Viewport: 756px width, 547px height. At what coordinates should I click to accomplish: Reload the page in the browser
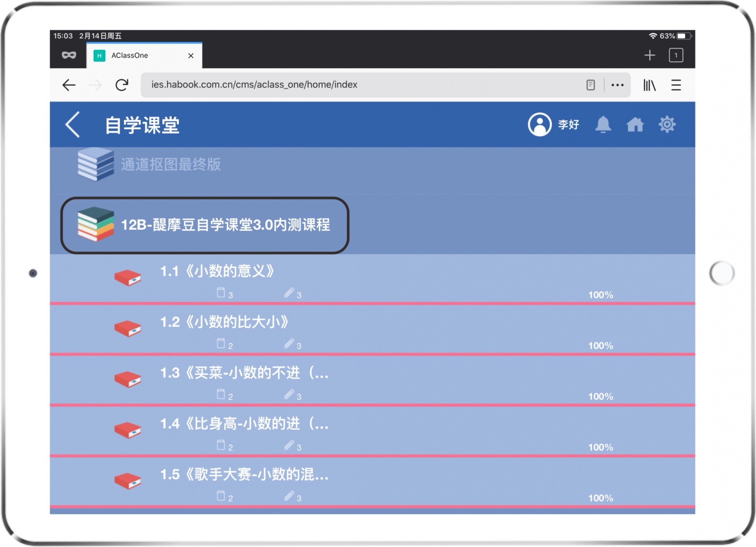(x=122, y=85)
